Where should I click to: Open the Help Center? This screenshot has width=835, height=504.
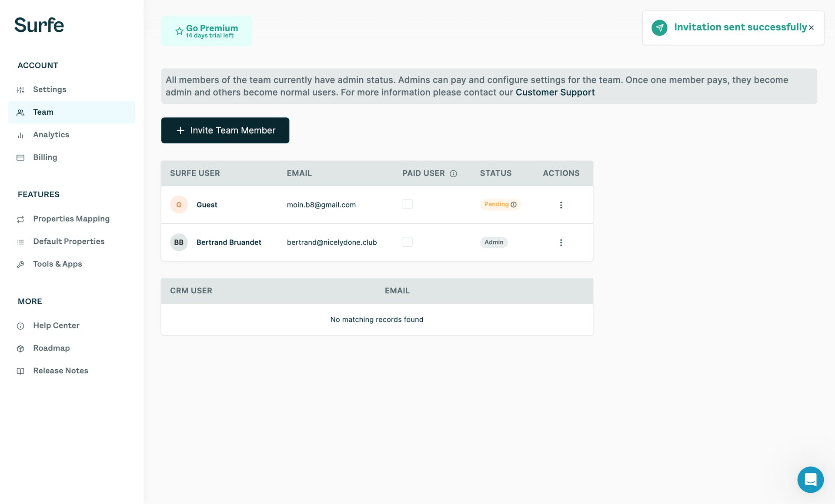[x=56, y=325]
